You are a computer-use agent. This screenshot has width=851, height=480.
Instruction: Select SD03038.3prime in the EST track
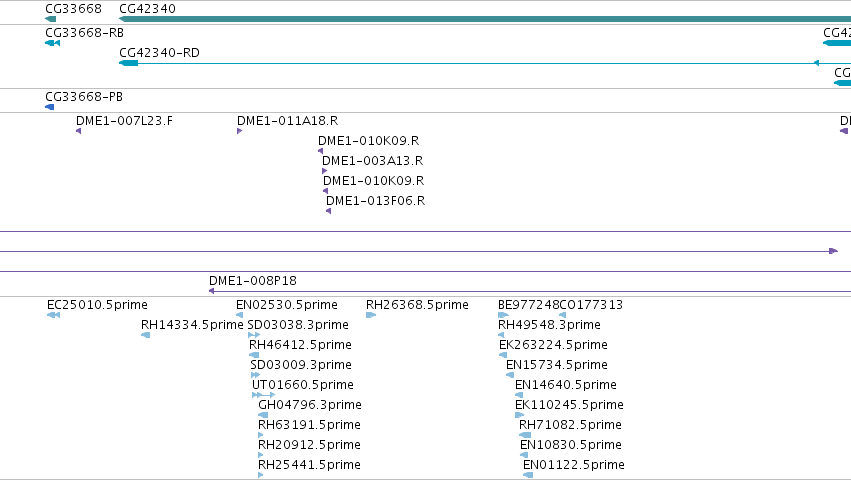[298, 325]
